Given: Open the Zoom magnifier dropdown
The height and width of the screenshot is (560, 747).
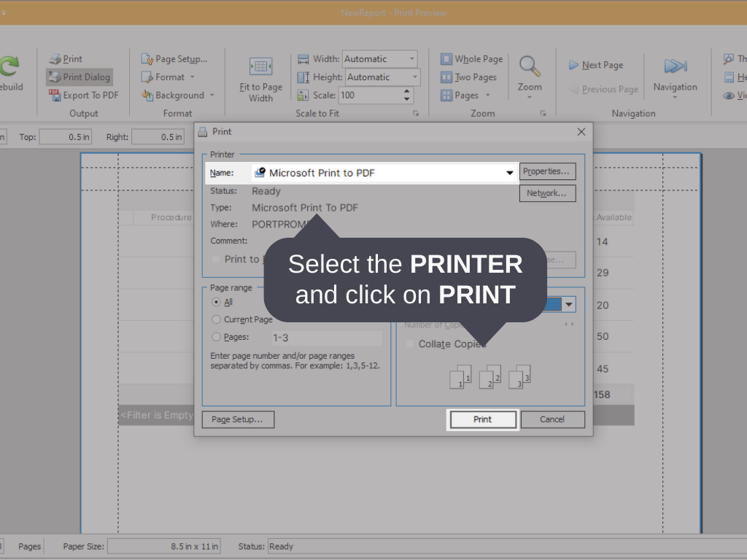Looking at the screenshot, I should [530, 77].
